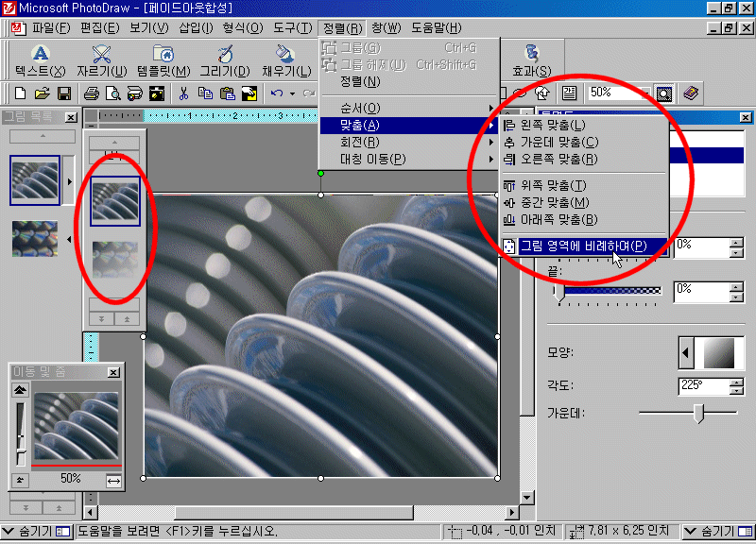Click the Undo arrow icon

coord(276,93)
